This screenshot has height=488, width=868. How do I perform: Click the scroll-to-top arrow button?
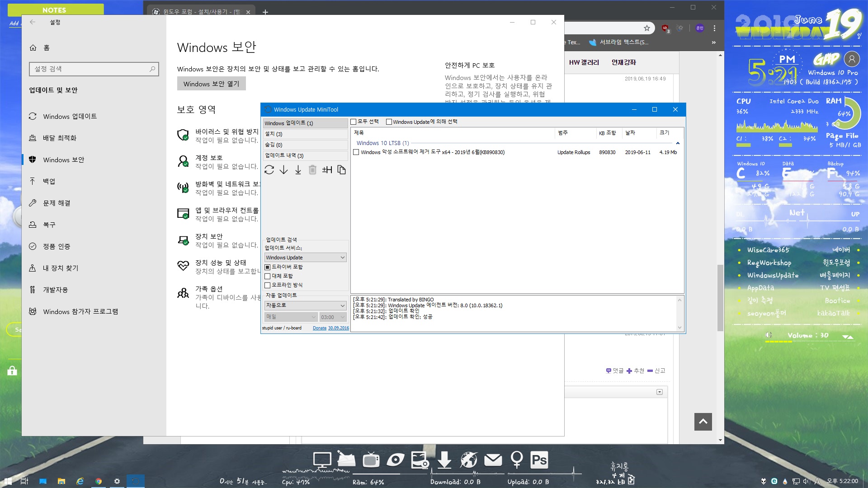click(x=703, y=422)
